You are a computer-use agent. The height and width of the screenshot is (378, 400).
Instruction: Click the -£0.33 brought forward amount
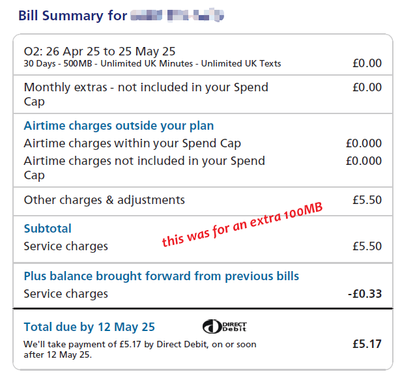pos(365,294)
